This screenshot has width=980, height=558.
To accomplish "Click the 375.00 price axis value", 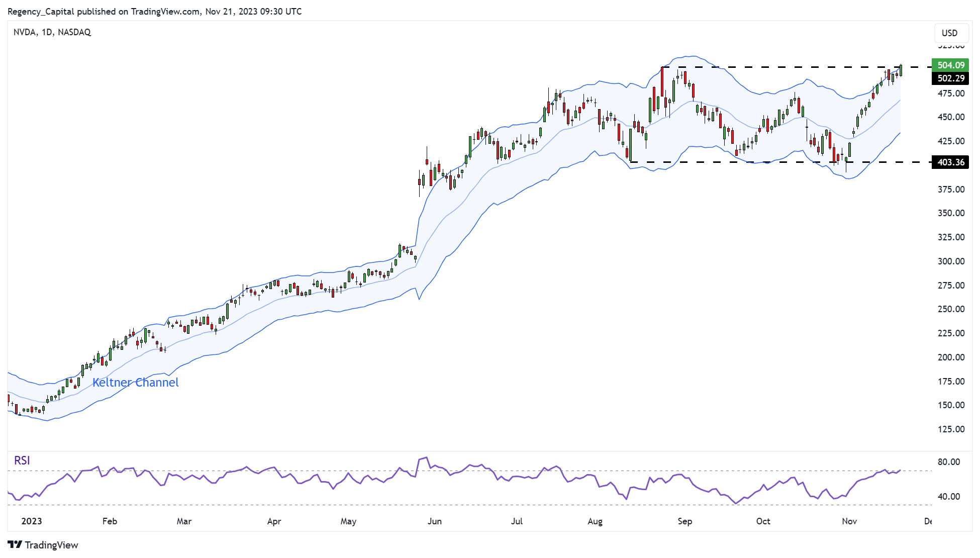I will tap(951, 189).
